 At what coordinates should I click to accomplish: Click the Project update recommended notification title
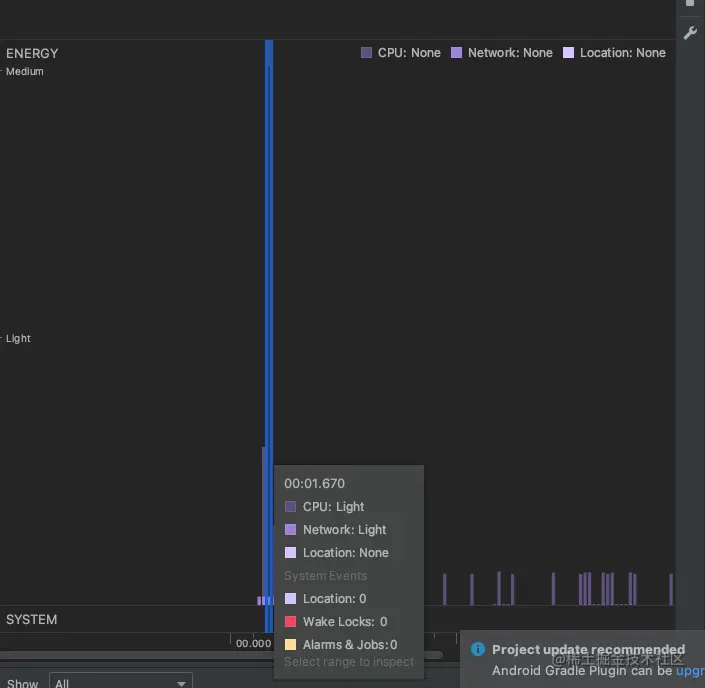pos(588,650)
